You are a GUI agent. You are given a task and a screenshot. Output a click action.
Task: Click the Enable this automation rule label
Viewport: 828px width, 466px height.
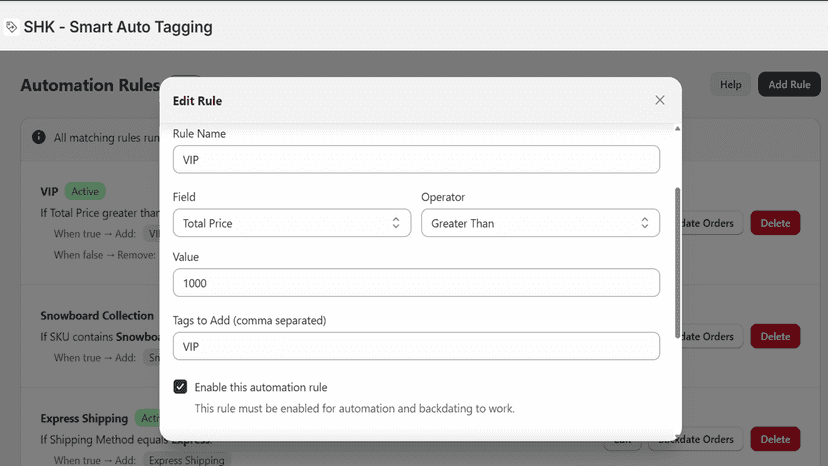[261, 387]
